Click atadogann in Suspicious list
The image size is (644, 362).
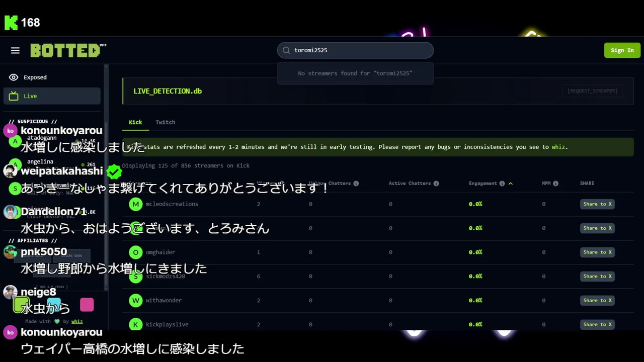click(x=42, y=138)
